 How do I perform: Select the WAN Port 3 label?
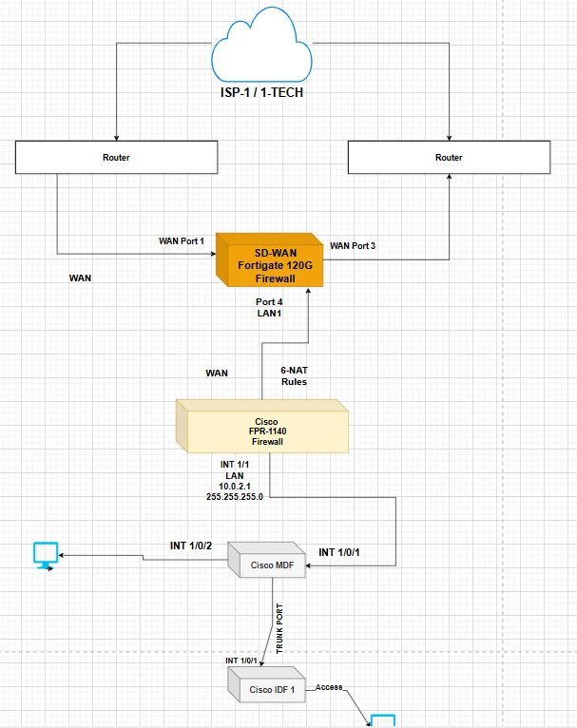pyautogui.click(x=353, y=245)
